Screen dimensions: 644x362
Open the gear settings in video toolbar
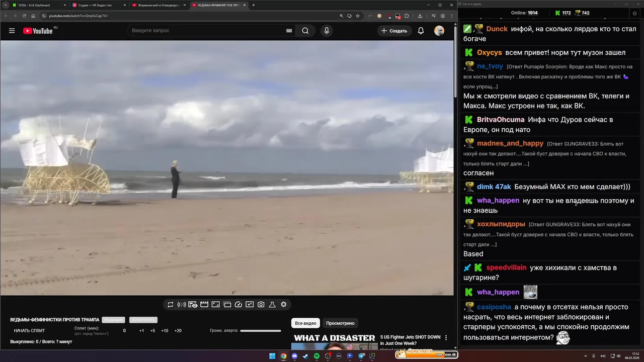click(x=284, y=305)
